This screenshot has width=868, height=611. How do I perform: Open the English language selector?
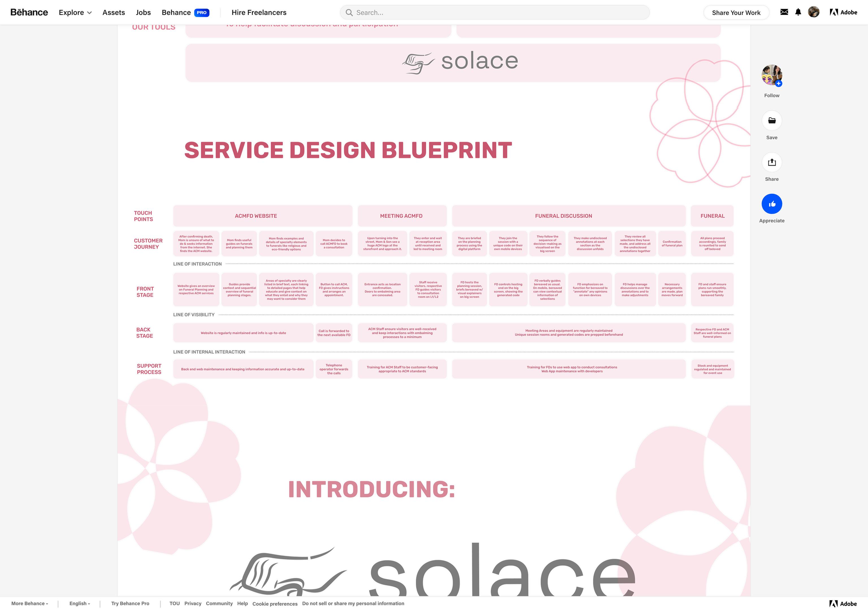click(x=79, y=603)
